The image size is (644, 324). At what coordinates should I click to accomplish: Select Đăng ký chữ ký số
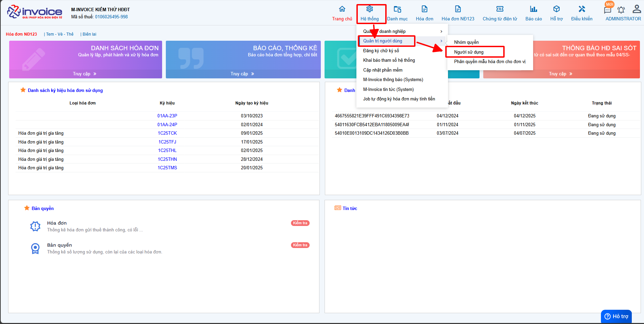pyautogui.click(x=381, y=51)
